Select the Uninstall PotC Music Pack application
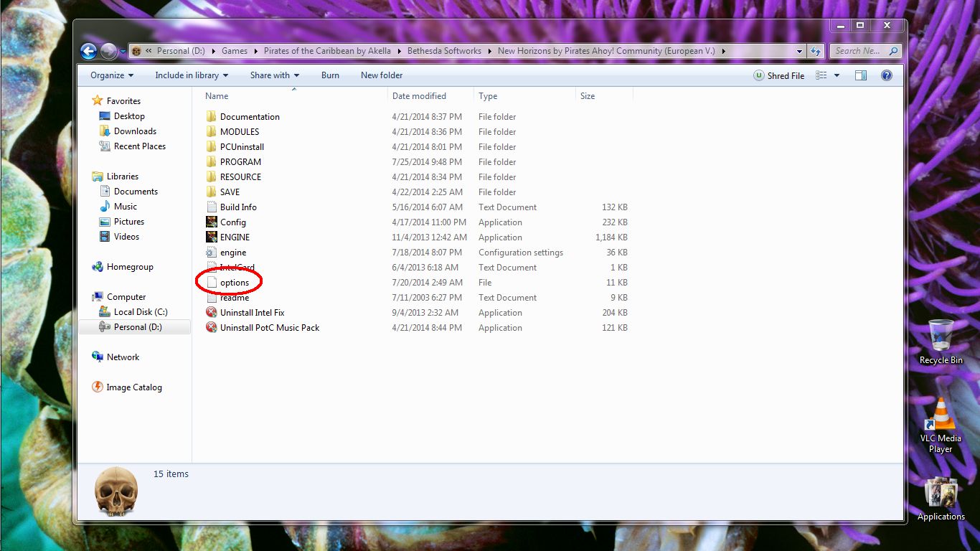 (270, 328)
